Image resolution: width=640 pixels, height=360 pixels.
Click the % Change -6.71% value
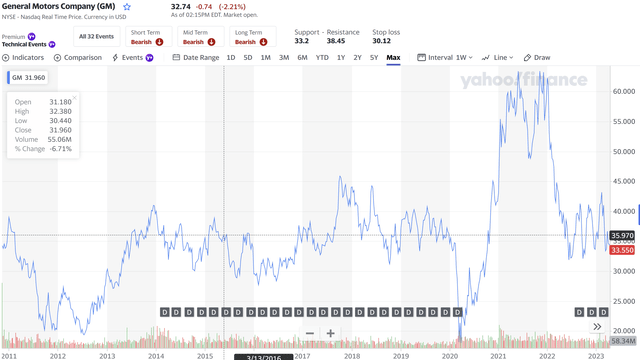pos(60,149)
